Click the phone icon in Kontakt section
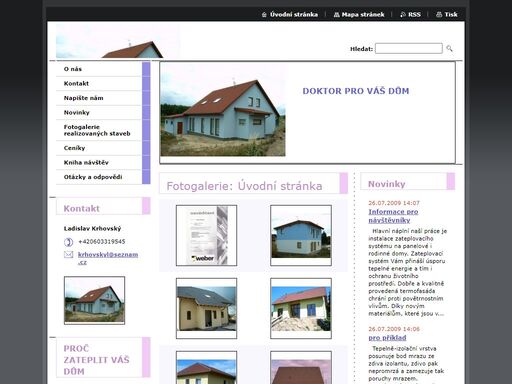Screen dimensions: 512x384 [x=68, y=242]
